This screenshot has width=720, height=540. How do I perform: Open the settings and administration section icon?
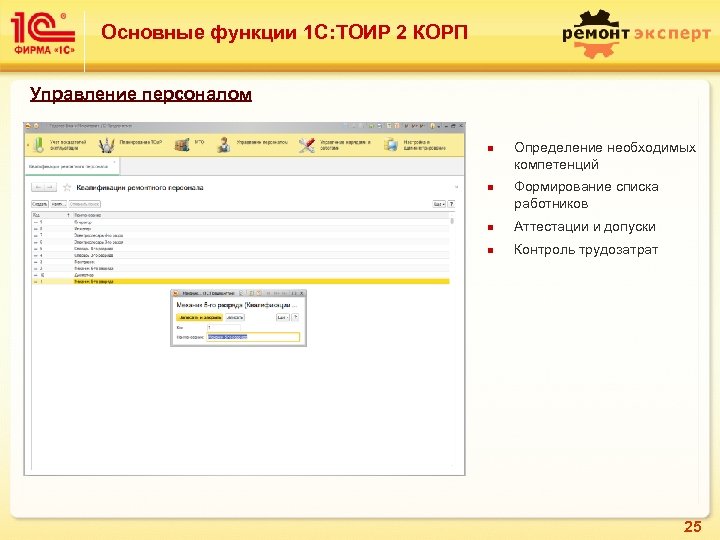391,145
